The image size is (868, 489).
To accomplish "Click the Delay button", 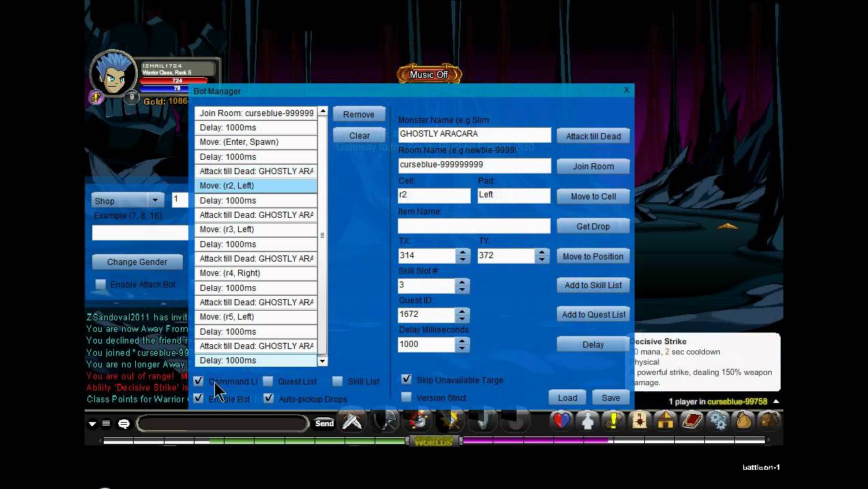I will 593,344.
